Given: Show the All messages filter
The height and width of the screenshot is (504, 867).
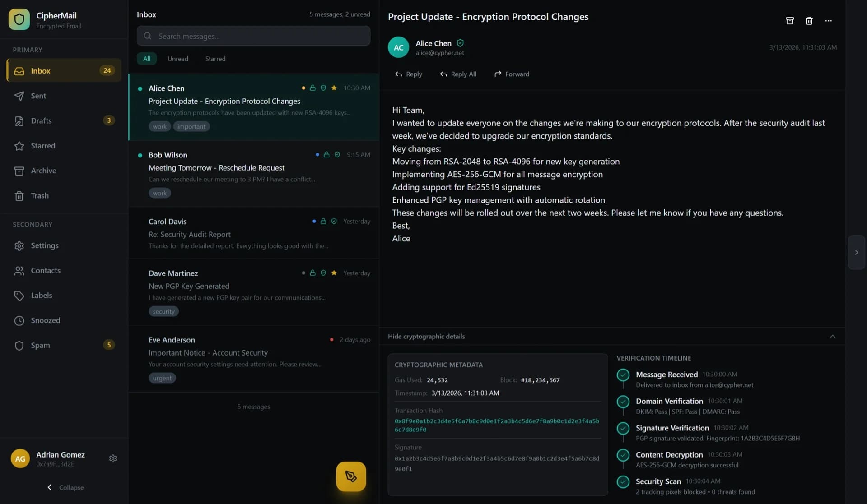Looking at the screenshot, I should (147, 59).
